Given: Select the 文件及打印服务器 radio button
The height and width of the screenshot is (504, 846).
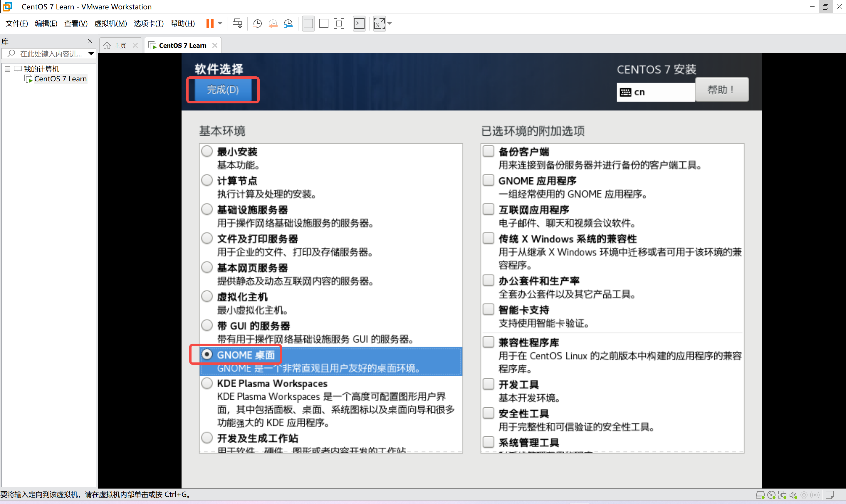Looking at the screenshot, I should [207, 238].
